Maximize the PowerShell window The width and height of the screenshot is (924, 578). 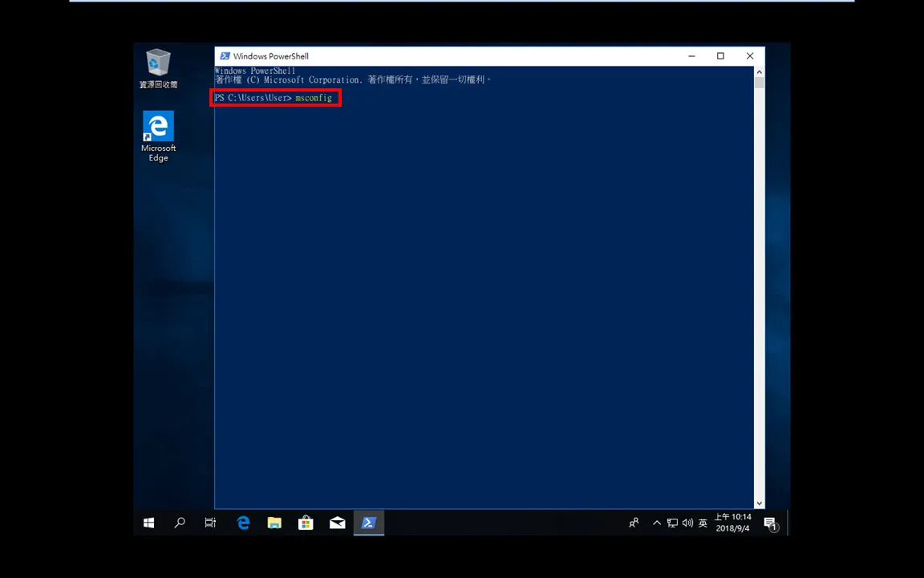point(720,56)
